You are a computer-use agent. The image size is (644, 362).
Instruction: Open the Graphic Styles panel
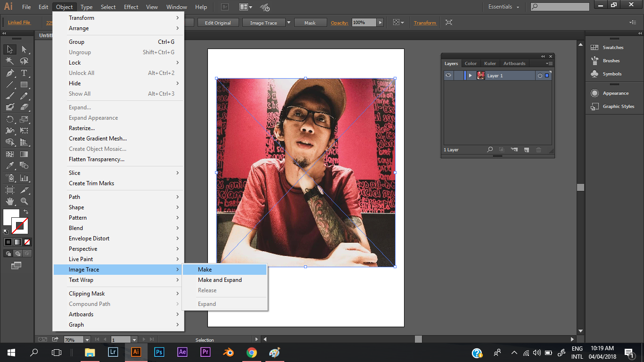point(618,107)
